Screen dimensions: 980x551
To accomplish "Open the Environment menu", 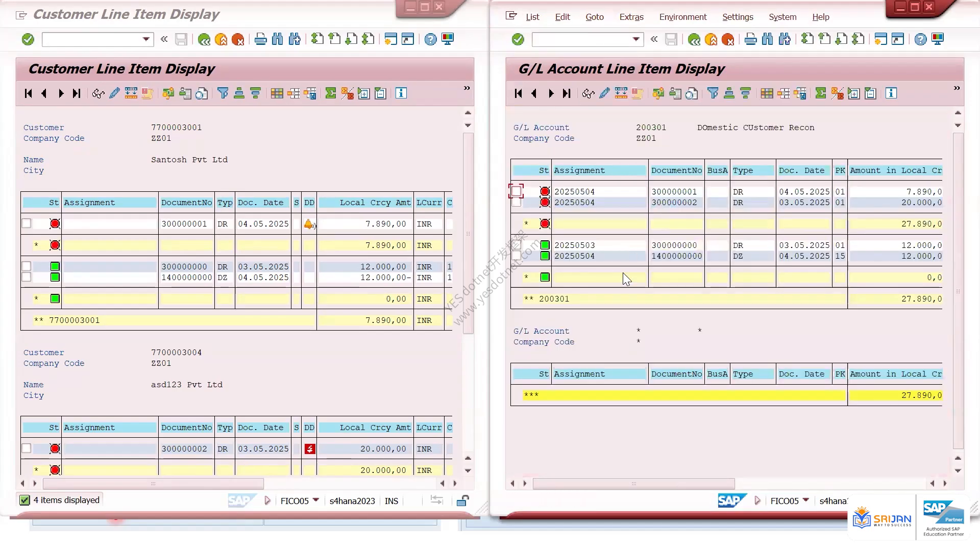I will pyautogui.click(x=683, y=17).
